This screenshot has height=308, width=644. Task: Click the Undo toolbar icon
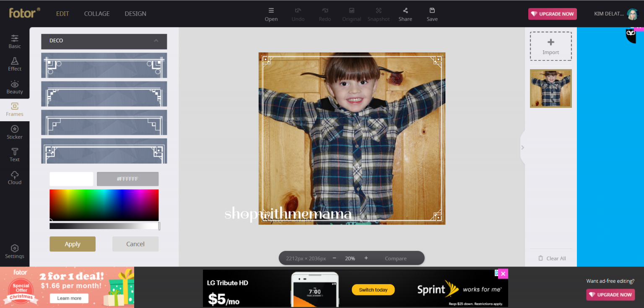298,14
